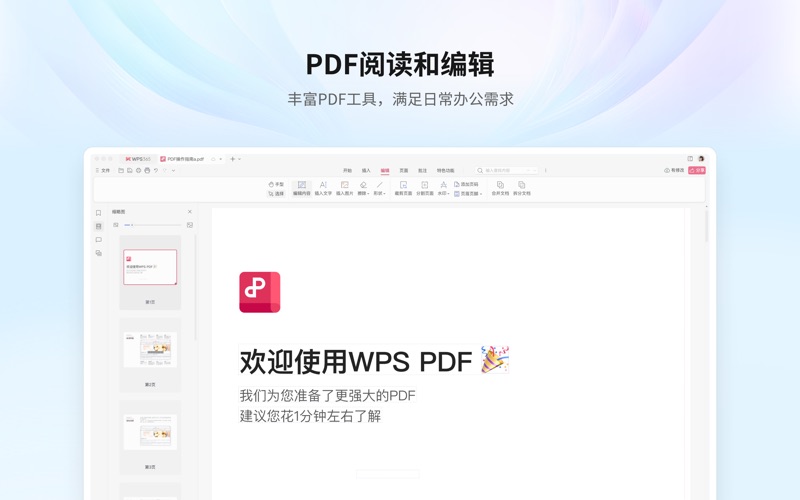The width and height of the screenshot is (800, 500).
Task: Open the watermark (水印) dropdown
Action: pyautogui.click(x=443, y=188)
